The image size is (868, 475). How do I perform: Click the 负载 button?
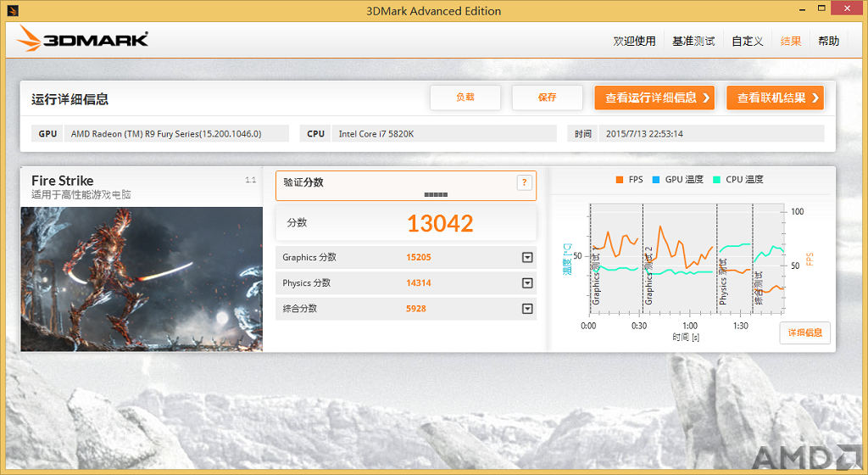pos(465,98)
